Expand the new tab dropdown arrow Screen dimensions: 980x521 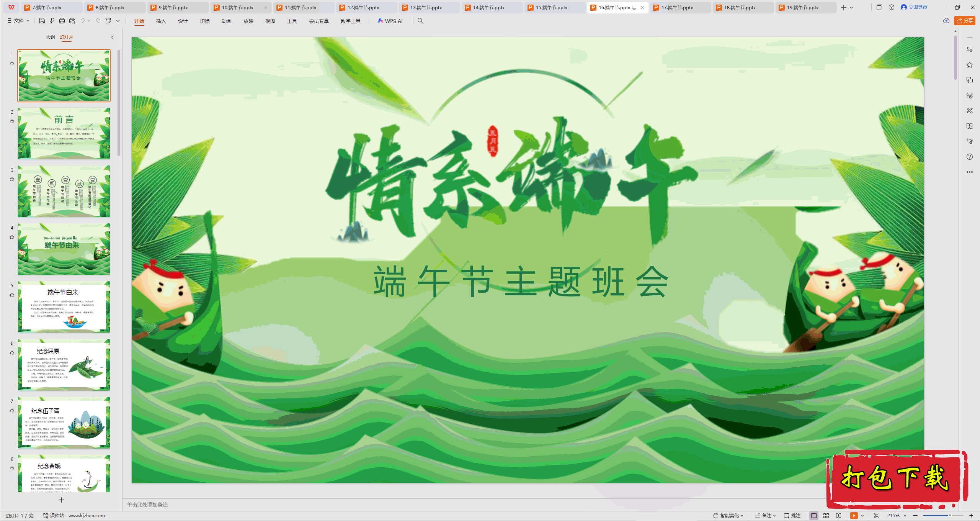pos(851,8)
